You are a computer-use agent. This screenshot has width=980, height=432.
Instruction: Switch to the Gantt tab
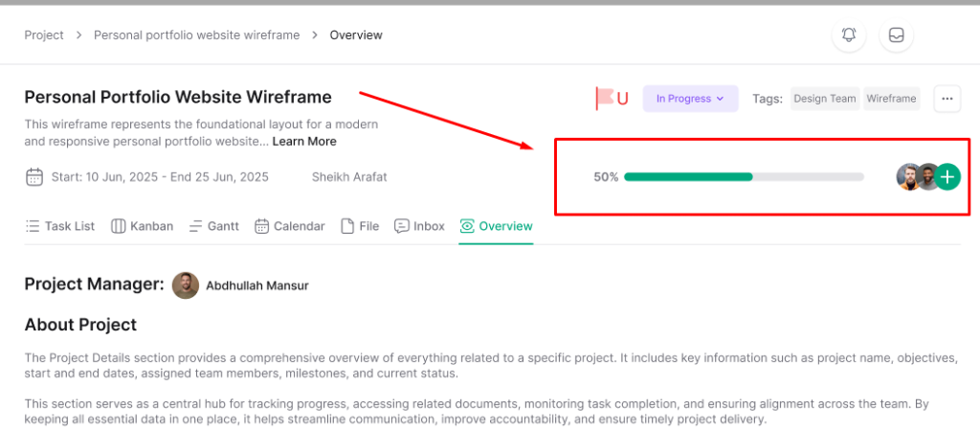tap(213, 227)
